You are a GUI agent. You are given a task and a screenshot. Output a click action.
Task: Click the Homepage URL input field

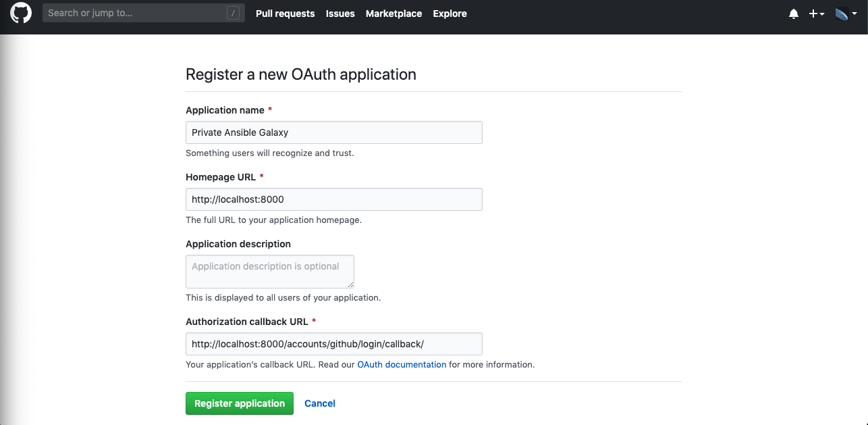click(334, 199)
